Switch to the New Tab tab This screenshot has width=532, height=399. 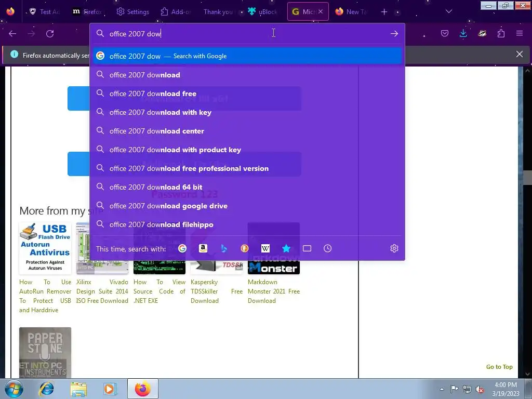click(x=352, y=11)
